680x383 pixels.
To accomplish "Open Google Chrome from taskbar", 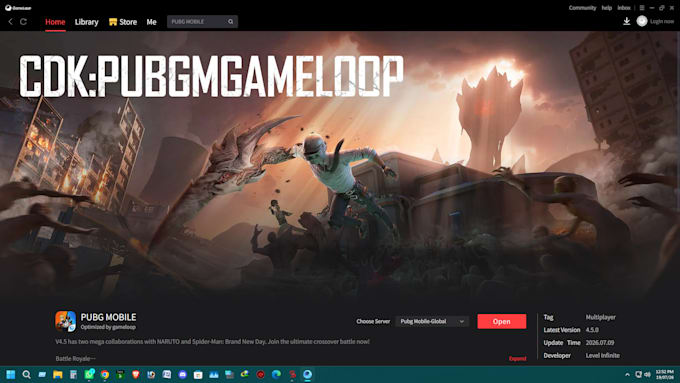I will pyautogui.click(x=105, y=374).
